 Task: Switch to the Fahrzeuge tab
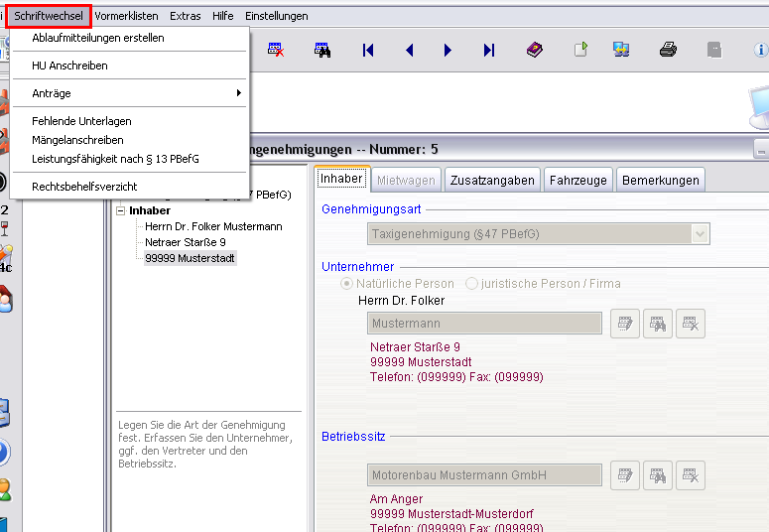pos(577,180)
